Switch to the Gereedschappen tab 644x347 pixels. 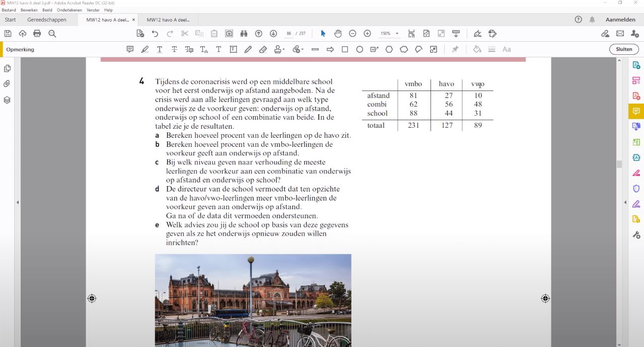point(47,20)
